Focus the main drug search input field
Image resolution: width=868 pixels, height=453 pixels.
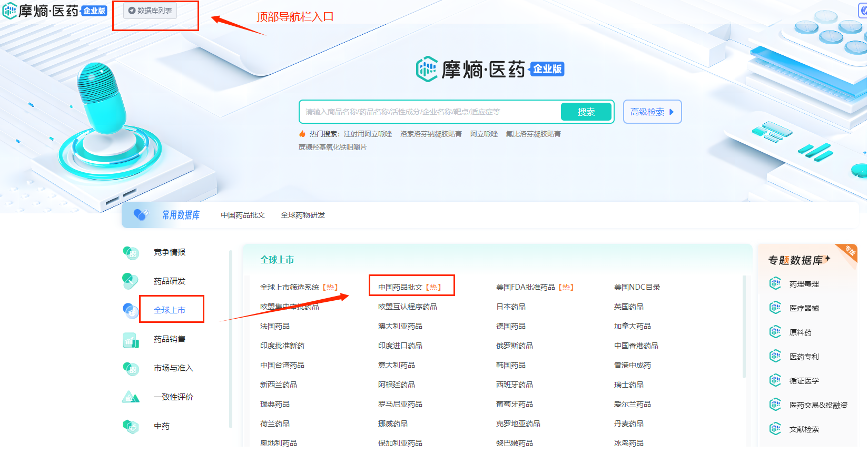(x=430, y=112)
